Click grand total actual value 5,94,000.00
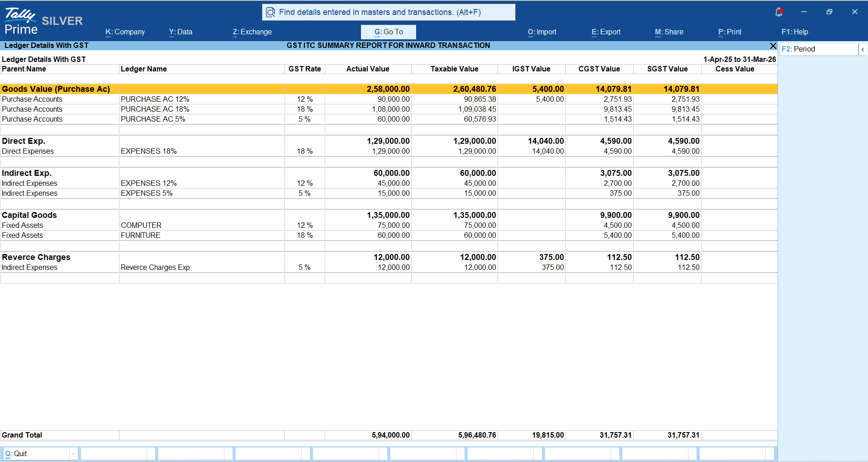This screenshot has height=462, width=868. 391,435
